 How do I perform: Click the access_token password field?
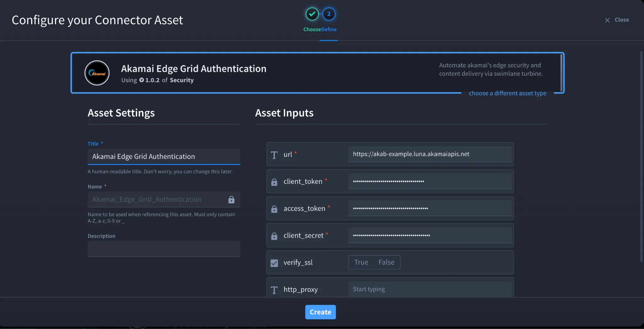pyautogui.click(x=430, y=208)
